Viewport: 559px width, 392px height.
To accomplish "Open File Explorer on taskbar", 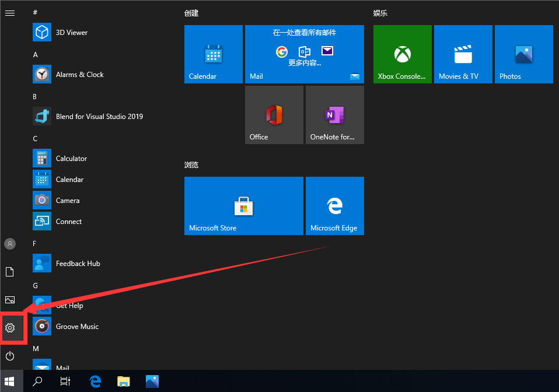I will [123, 381].
